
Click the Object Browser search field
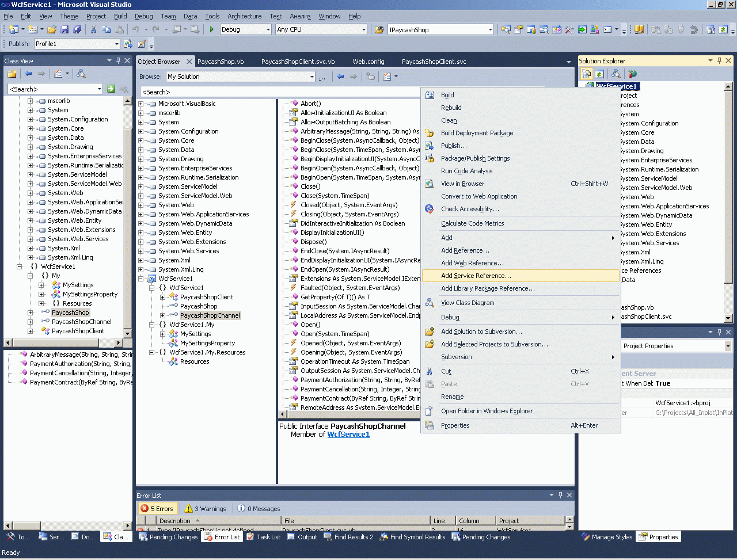click(280, 92)
